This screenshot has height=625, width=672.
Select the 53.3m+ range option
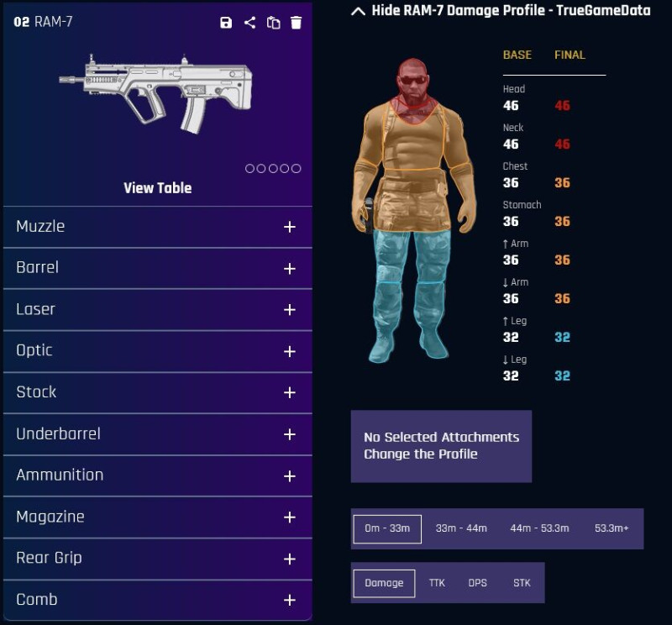(x=612, y=528)
